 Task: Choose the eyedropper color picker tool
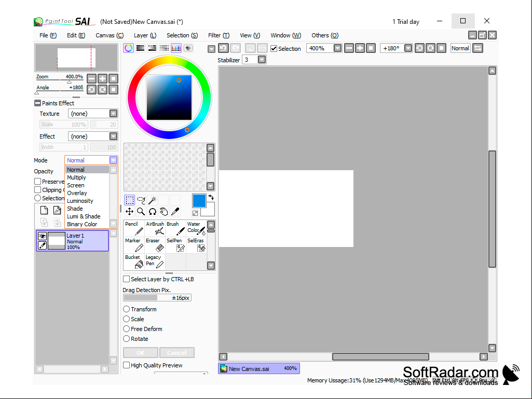(175, 212)
